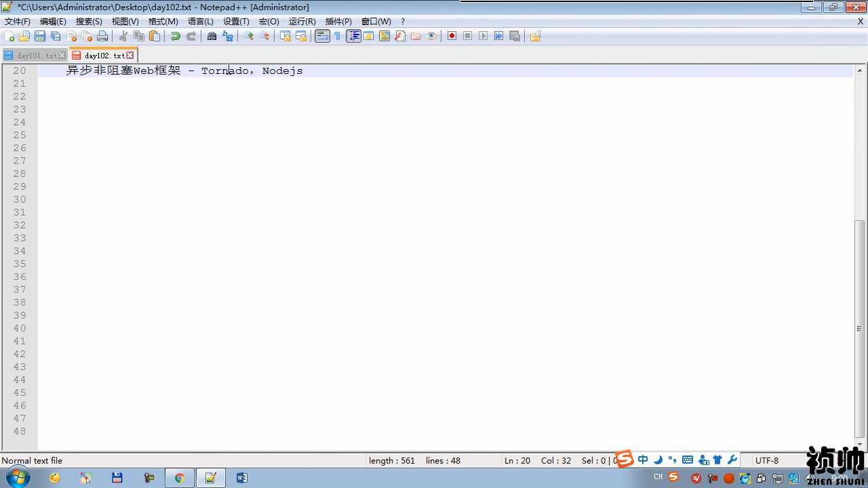The height and width of the screenshot is (488, 868).
Task: Click the Copy toolbar icon
Action: 139,36
